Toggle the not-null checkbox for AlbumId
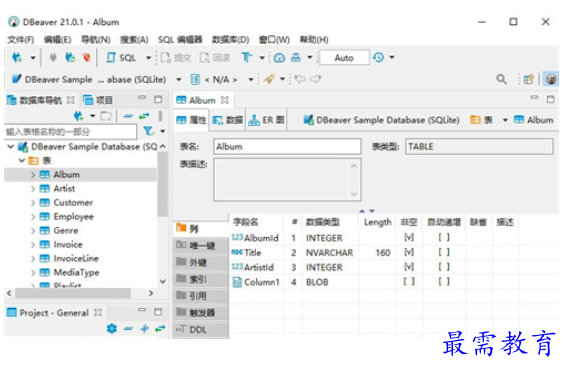 409,238
